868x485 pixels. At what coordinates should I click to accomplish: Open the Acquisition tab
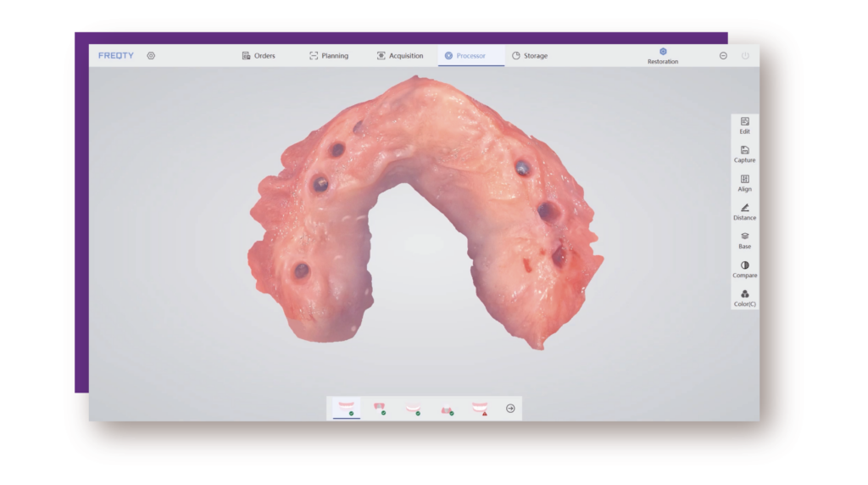(x=400, y=55)
